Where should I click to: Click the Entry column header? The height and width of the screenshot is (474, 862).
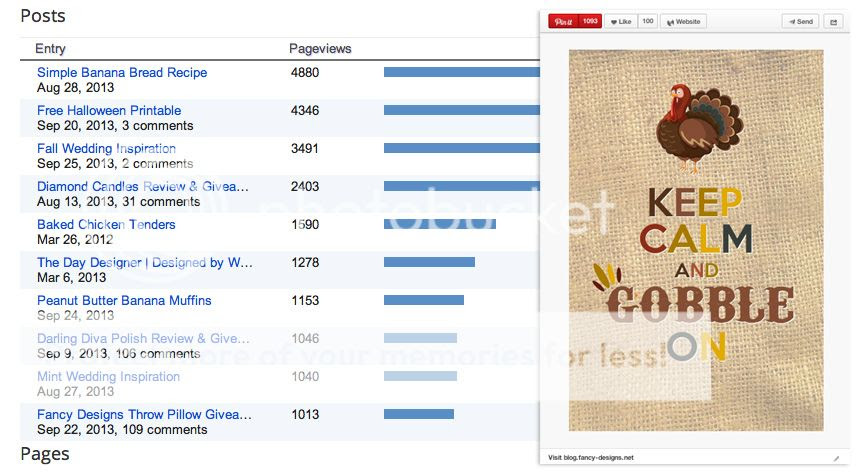[50, 48]
